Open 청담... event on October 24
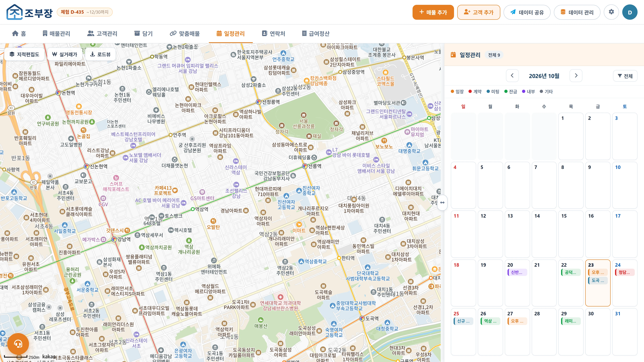 625,272
